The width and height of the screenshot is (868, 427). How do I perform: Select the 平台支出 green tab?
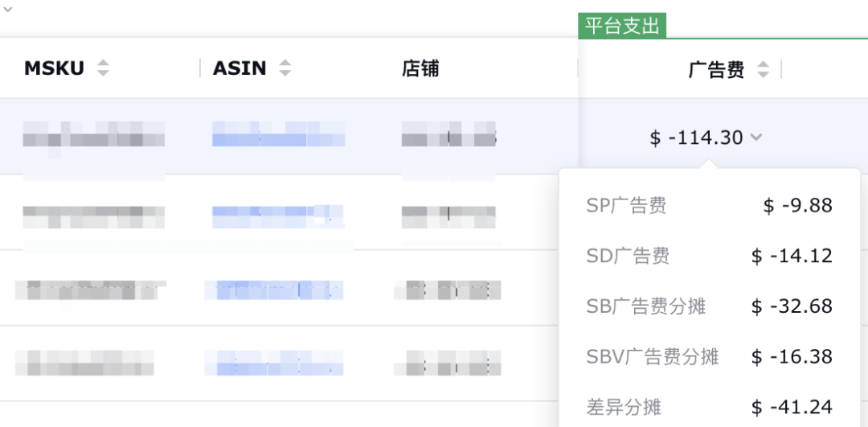tap(622, 26)
